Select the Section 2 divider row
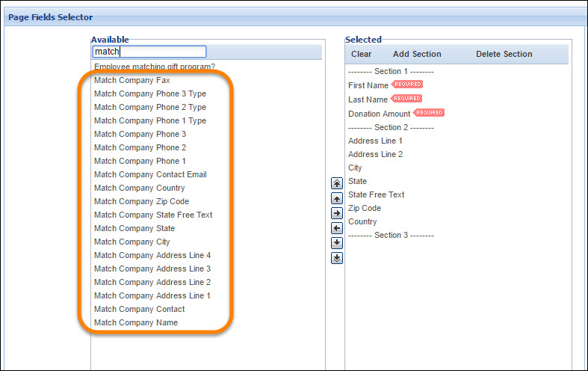 coord(391,128)
